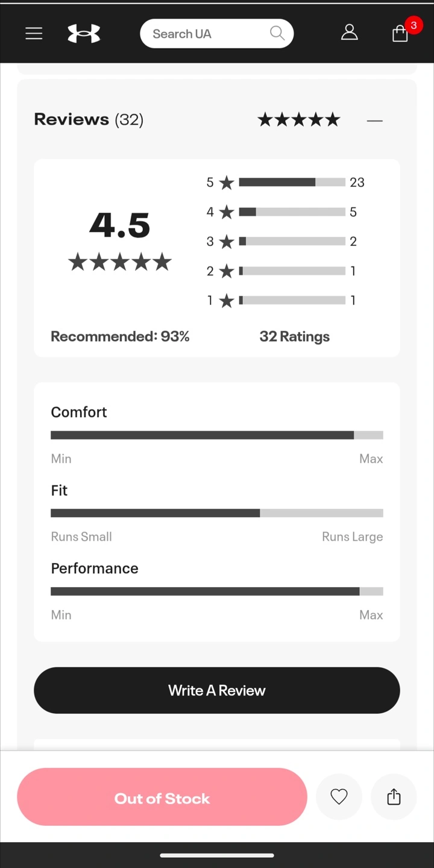Collapse the Reviews section with minus icon

pyautogui.click(x=374, y=121)
